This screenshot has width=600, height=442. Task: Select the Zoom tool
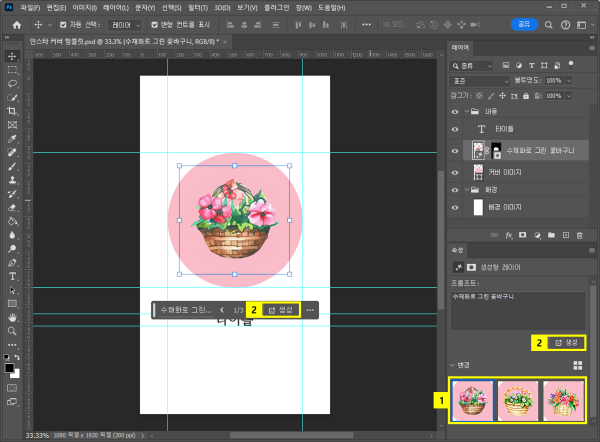[x=12, y=331]
